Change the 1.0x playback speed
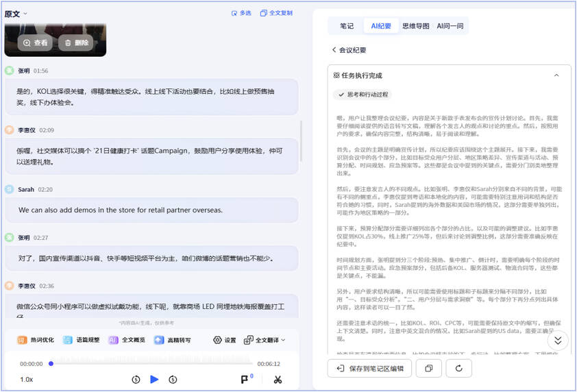 (x=26, y=379)
